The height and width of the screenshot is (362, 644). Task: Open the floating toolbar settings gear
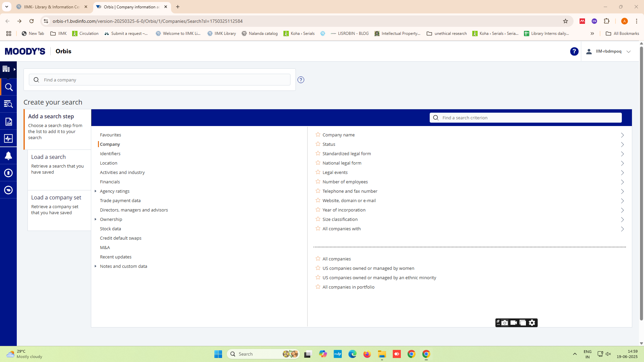coord(532,323)
